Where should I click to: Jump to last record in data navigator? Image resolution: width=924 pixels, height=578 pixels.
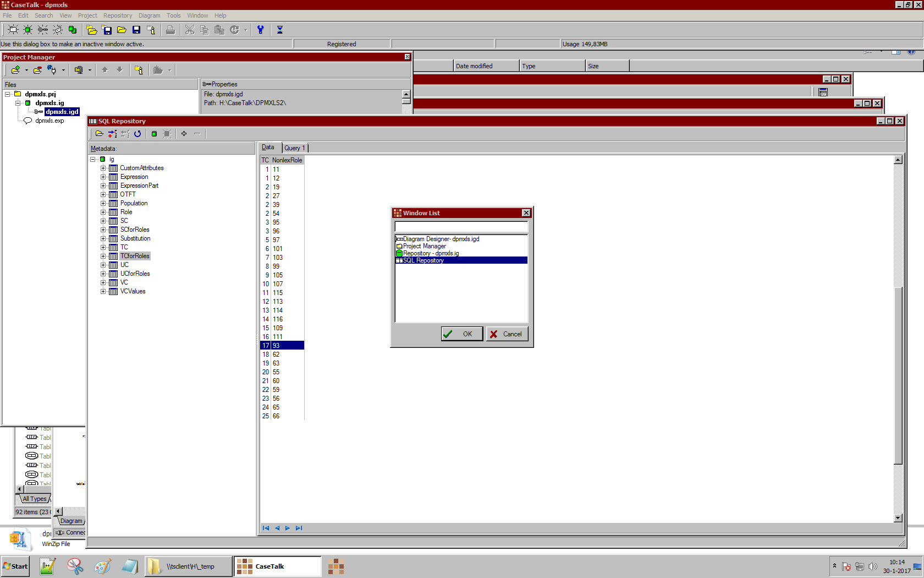point(299,528)
